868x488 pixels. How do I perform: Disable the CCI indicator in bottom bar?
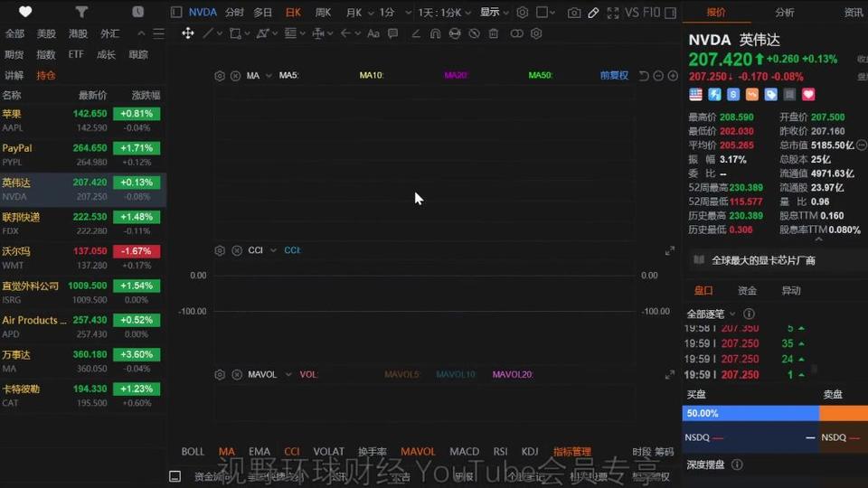(292, 452)
